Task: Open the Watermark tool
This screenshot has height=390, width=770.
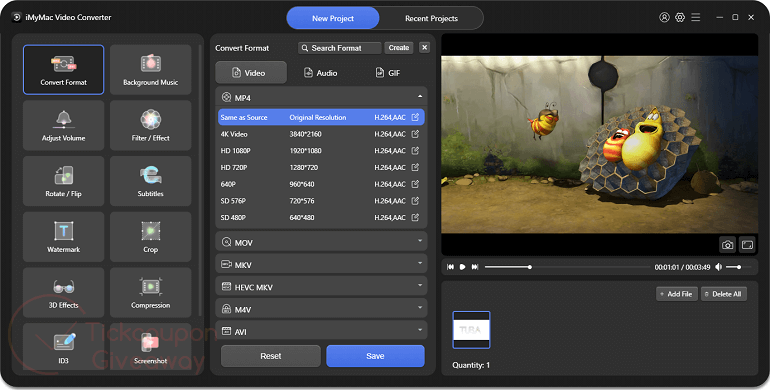Action: (x=63, y=237)
